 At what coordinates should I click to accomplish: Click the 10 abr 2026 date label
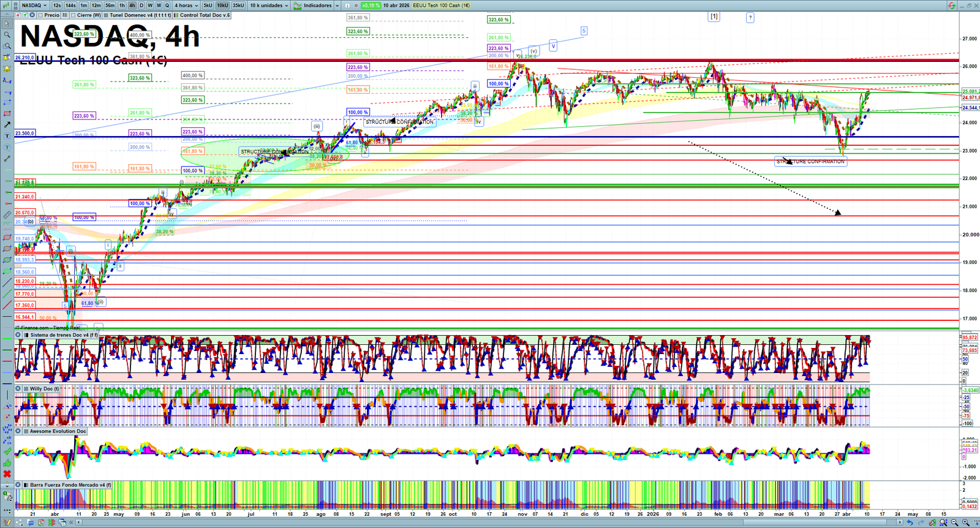tap(397, 6)
